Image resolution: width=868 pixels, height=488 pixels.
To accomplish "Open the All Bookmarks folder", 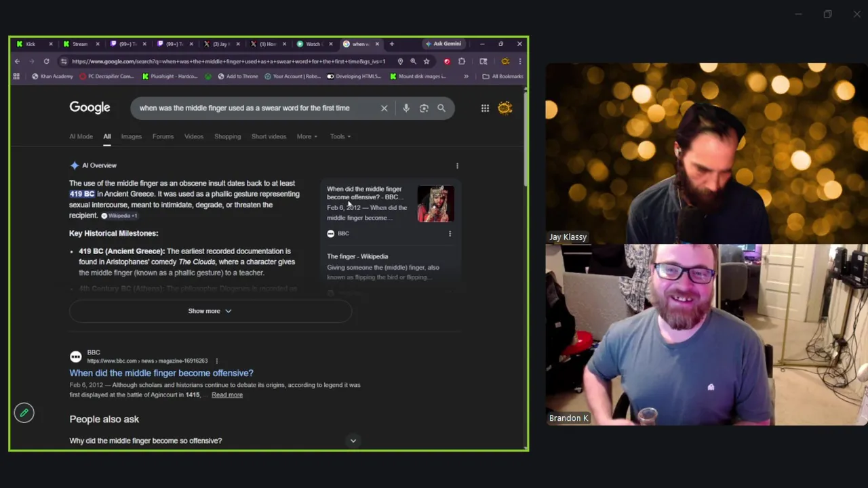I will pos(502,77).
